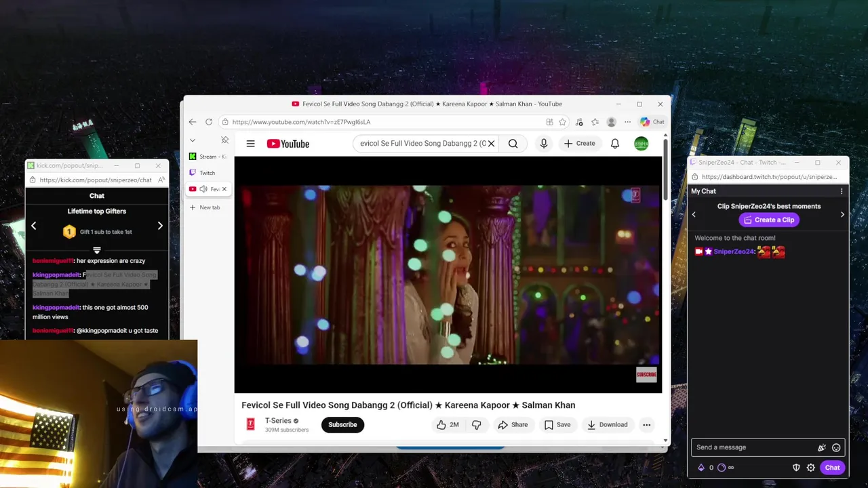Screen dimensions: 868x488
Task: Clear the YouTube search query
Action: [492, 144]
